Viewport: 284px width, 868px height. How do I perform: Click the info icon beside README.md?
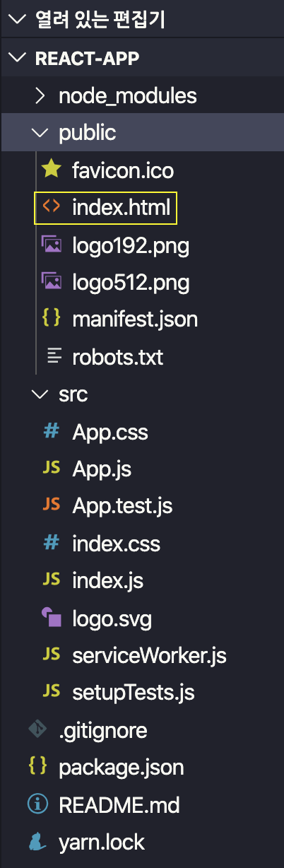[37, 804]
